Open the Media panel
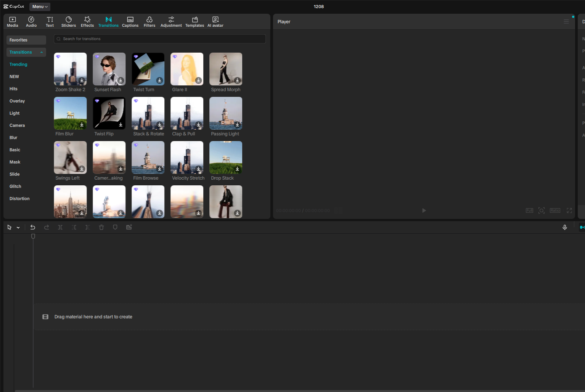The width and height of the screenshot is (585, 392). pos(12,21)
